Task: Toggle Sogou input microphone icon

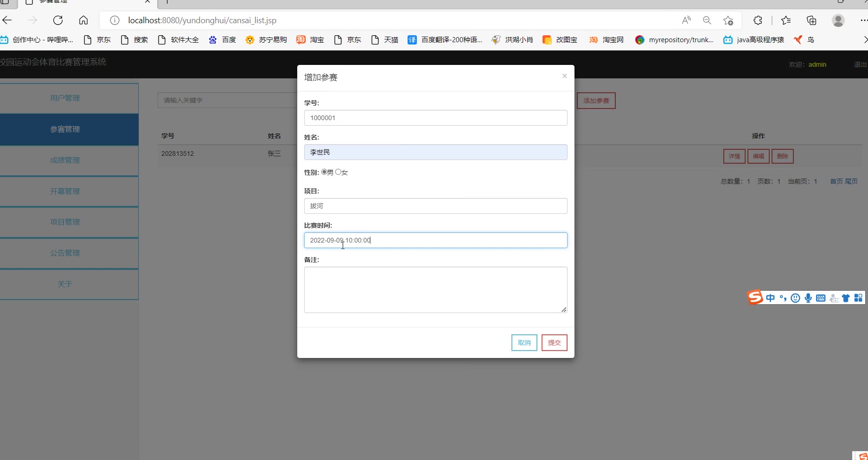Action: click(808, 298)
